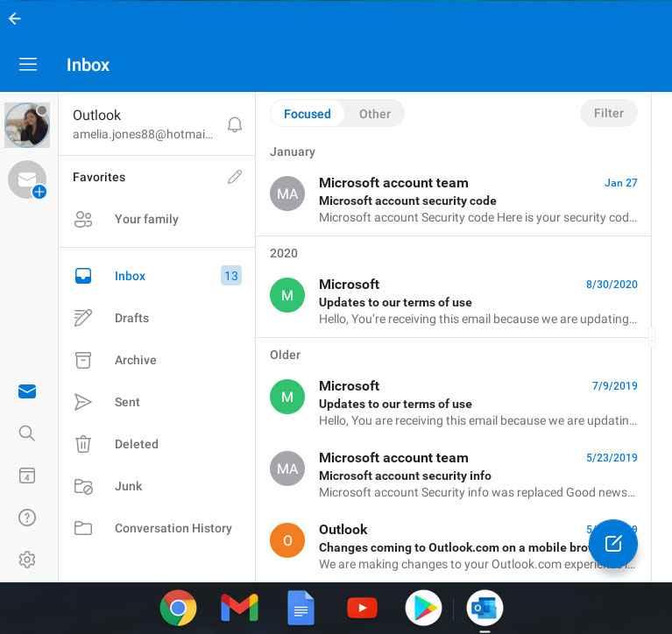Open the help question mark icon
Screen dimensions: 672x634
point(27,518)
